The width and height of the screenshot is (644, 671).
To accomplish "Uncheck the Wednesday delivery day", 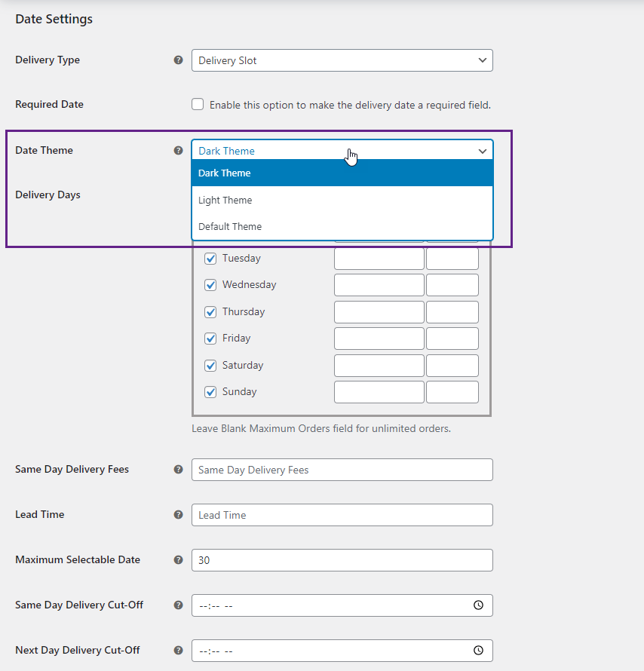I will (210, 285).
